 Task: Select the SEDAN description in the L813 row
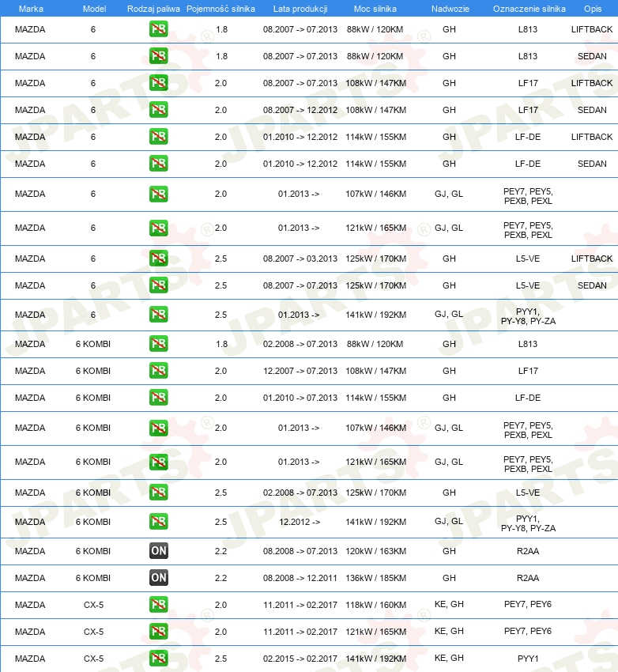click(x=592, y=56)
